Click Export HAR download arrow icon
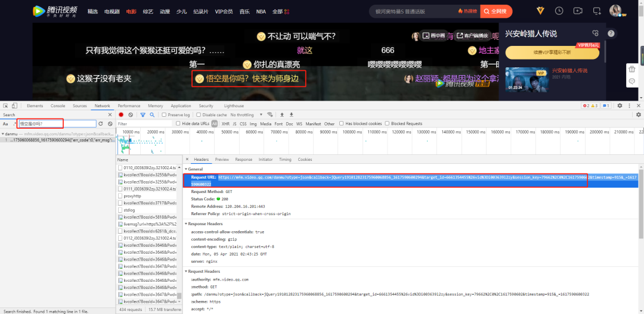Image resolution: width=644 pixels, height=314 pixels. coord(291,114)
